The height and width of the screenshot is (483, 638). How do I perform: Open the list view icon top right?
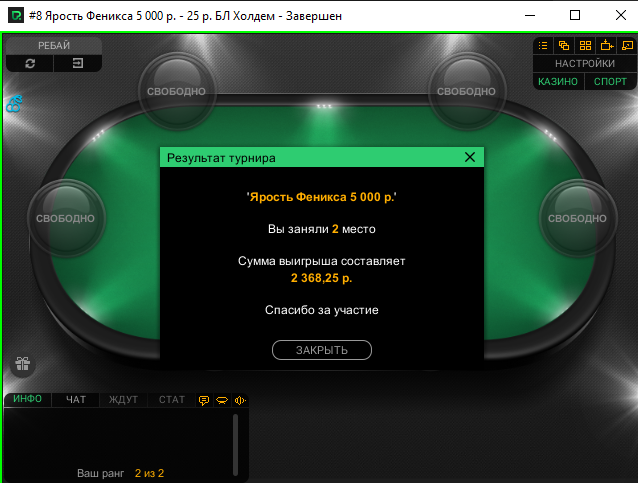pyautogui.click(x=543, y=46)
